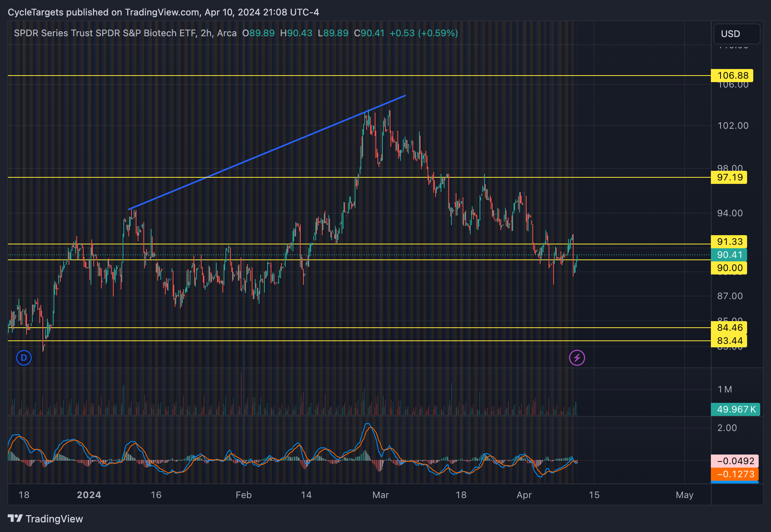The height and width of the screenshot is (532, 771).
Task: Click the blue D dividend marker icon
Action: coord(24,358)
